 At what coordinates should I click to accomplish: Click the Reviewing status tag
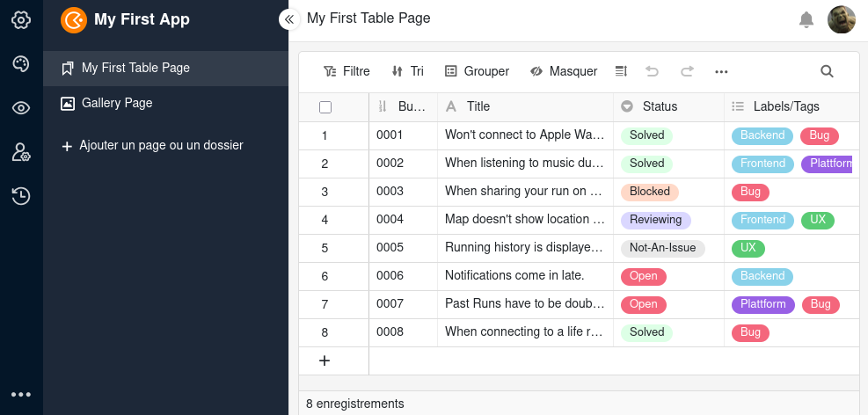[x=656, y=220]
